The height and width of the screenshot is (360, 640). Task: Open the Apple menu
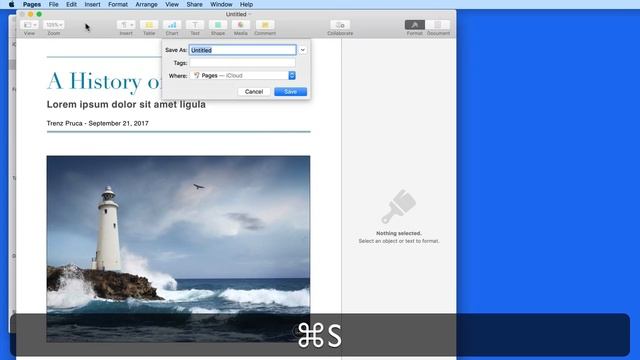pos(11,4)
